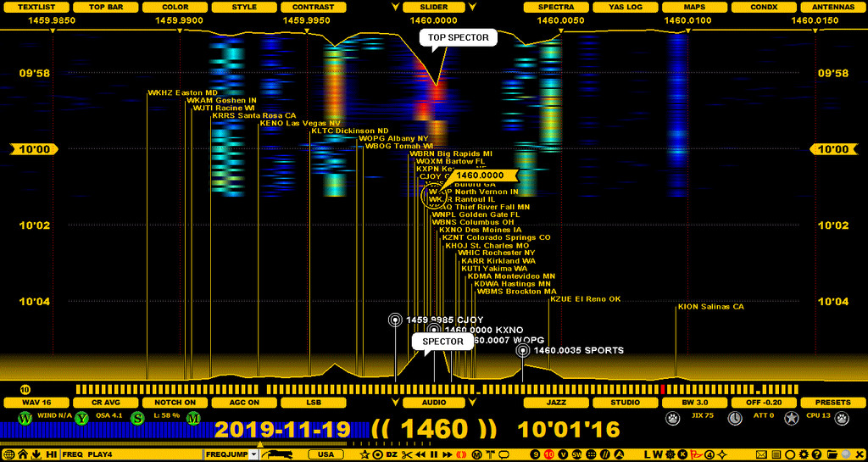
Task: Pause playback with the pause icon
Action: pos(434,454)
